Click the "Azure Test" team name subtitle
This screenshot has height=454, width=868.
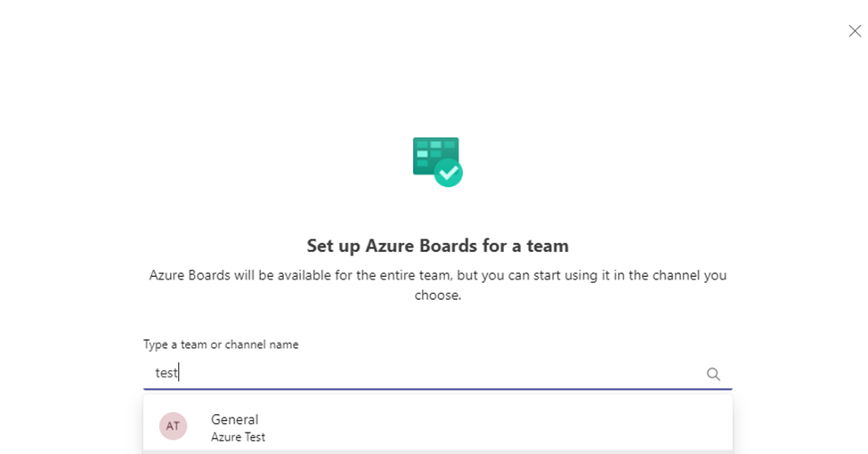point(238,437)
